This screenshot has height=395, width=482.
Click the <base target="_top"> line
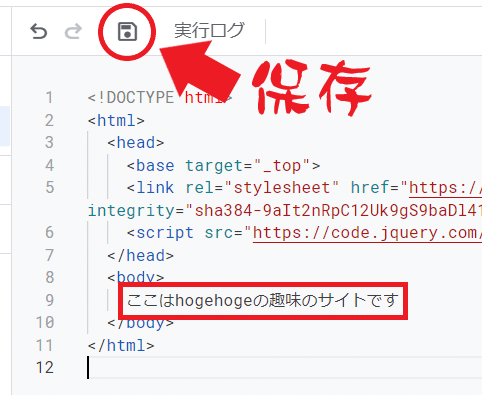tap(223, 165)
